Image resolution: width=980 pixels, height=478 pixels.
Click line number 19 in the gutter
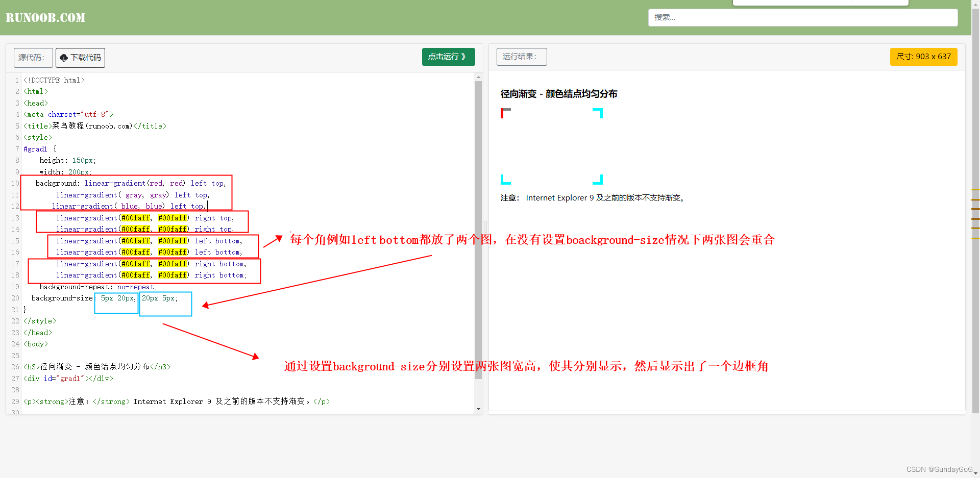[x=15, y=287]
